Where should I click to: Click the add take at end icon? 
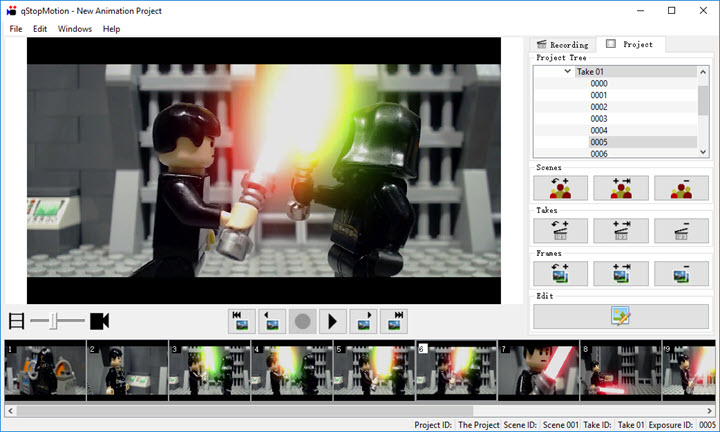(x=621, y=230)
